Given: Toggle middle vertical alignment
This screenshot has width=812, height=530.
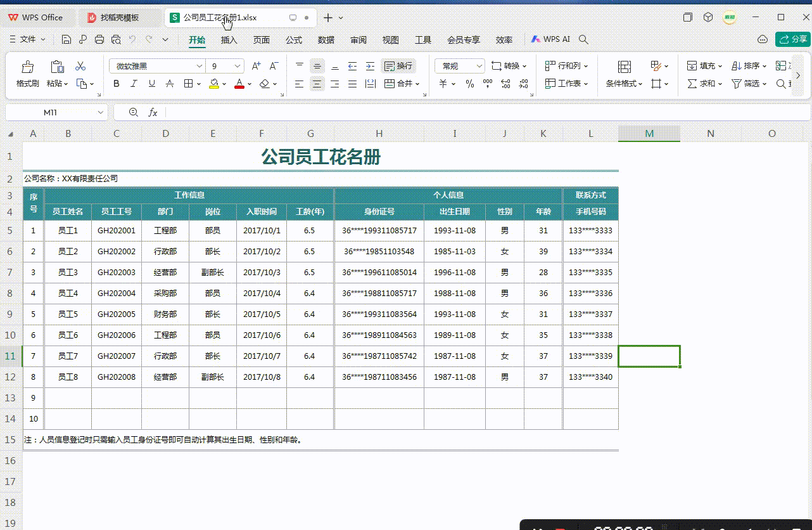Looking at the screenshot, I should point(317,66).
